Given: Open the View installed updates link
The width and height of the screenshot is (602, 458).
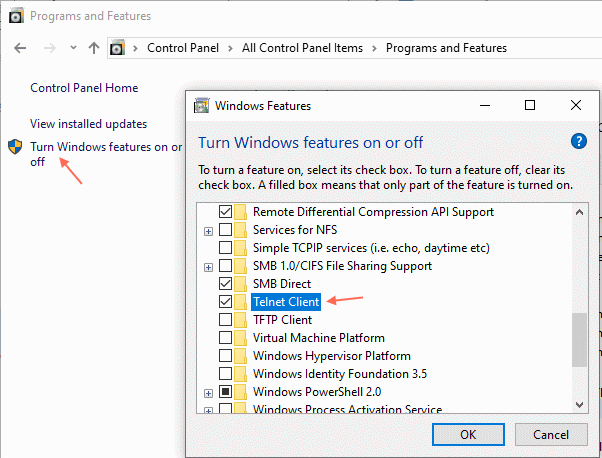Looking at the screenshot, I should click(x=88, y=124).
